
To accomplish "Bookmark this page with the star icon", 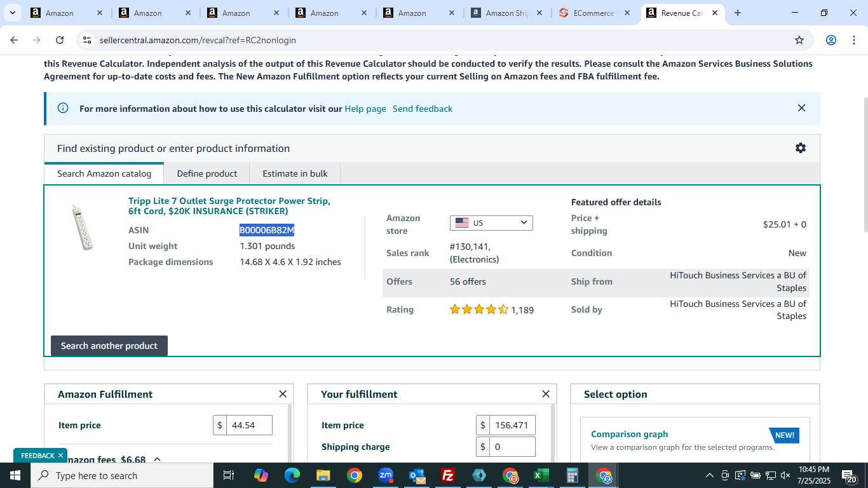I will [799, 40].
